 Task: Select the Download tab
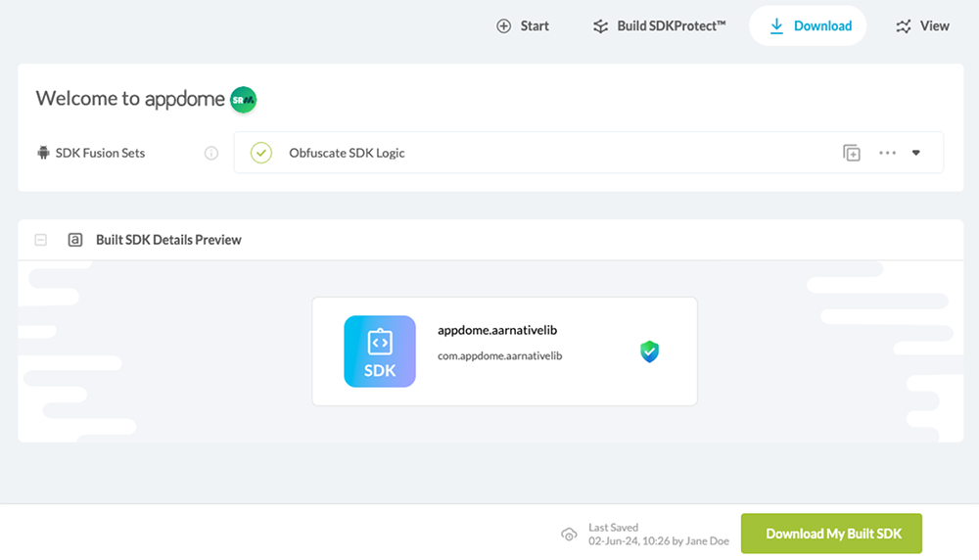[809, 26]
